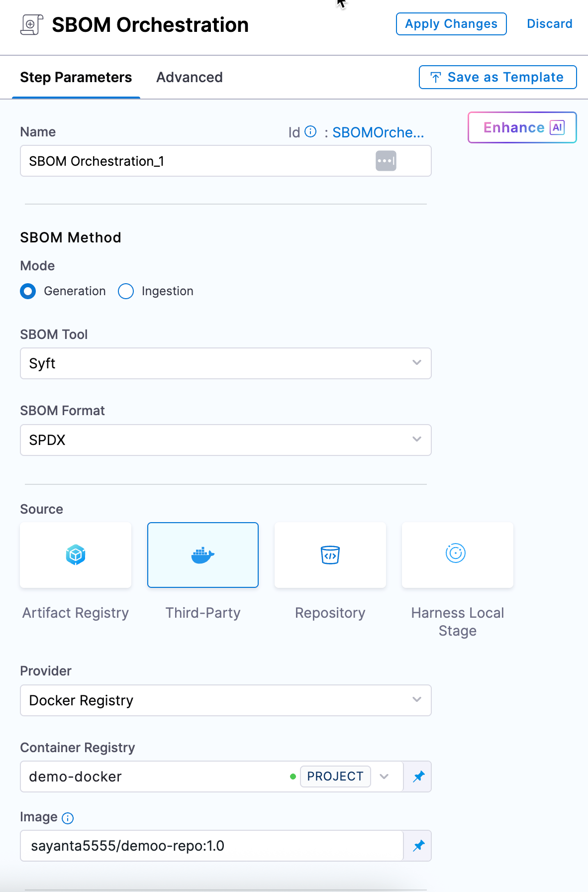The image size is (588, 892).
Task: Select the Artifact Registry source icon
Action: (76, 555)
